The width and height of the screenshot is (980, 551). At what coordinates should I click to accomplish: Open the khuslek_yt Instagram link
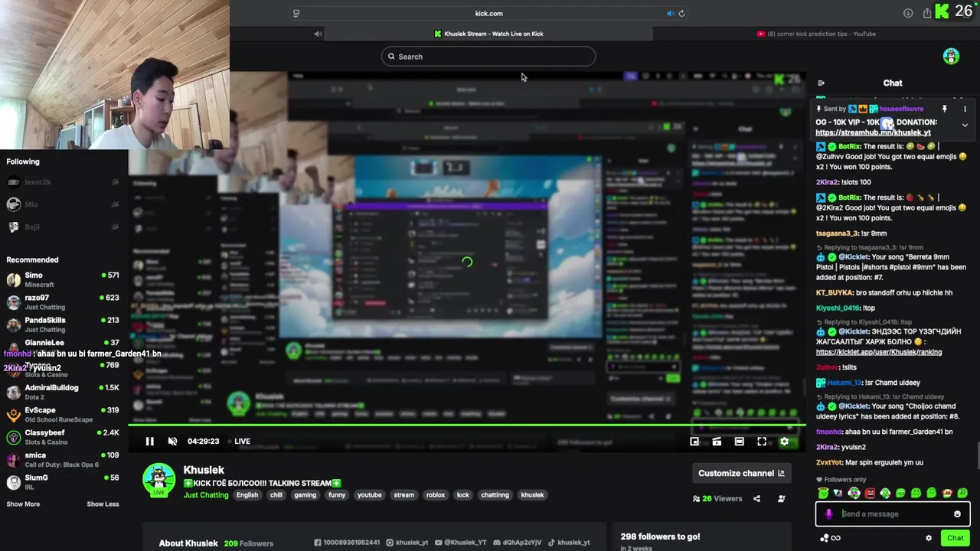tap(407, 543)
